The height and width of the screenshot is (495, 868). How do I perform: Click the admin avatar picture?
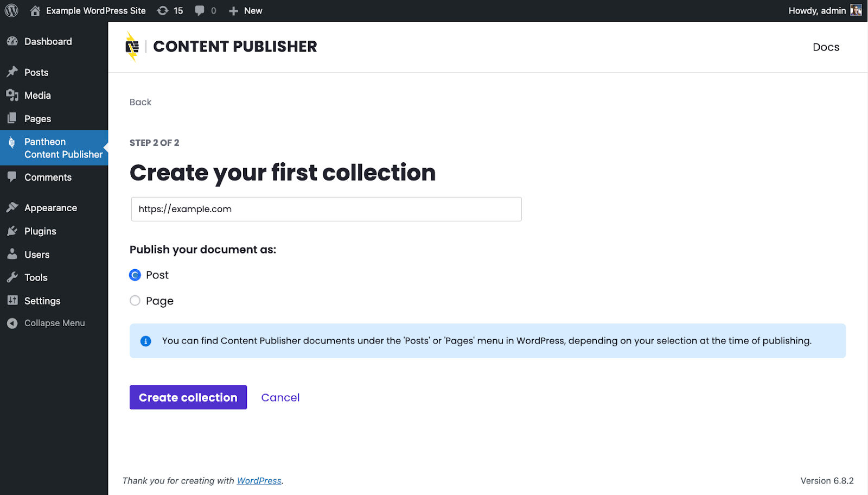(856, 10)
